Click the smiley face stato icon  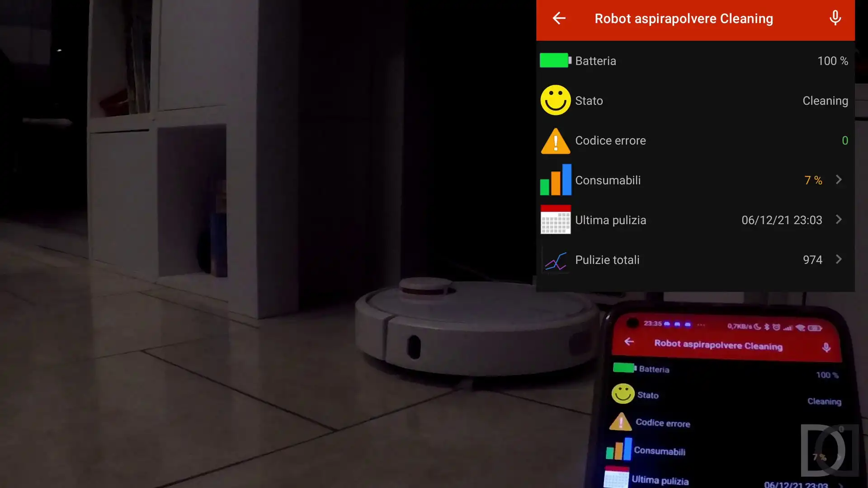click(x=554, y=100)
